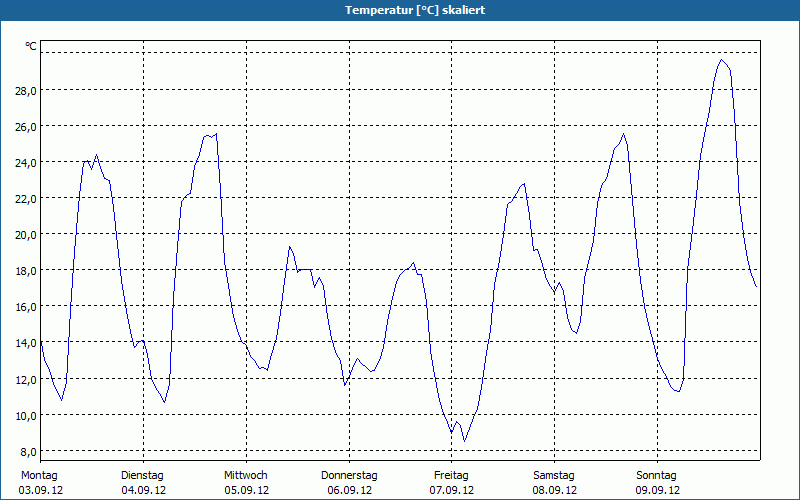The width and height of the screenshot is (800, 500).
Task: Select the 10,0 y-axis label
Action: coord(26,416)
